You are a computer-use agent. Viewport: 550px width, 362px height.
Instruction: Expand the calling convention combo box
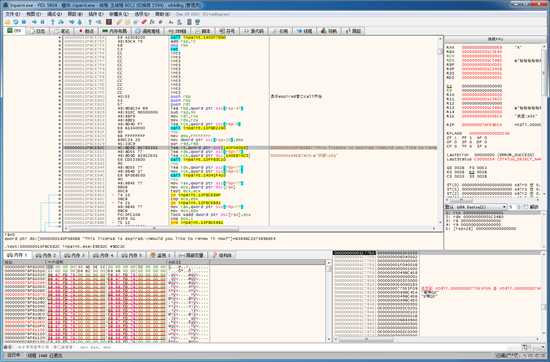coord(476,207)
